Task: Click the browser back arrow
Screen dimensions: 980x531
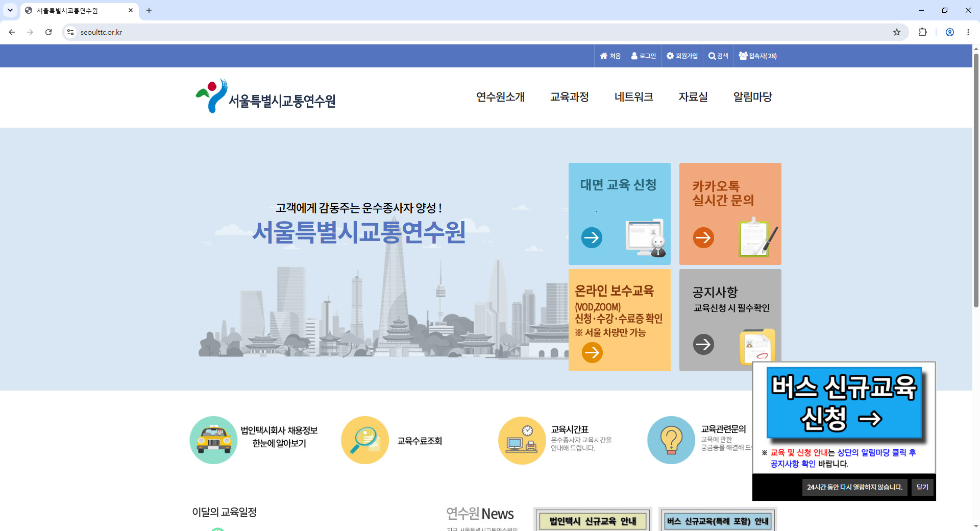Action: [12, 32]
